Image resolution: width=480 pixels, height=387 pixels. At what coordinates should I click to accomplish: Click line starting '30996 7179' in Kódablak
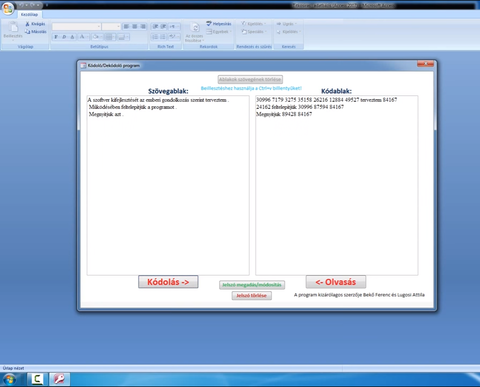[x=326, y=100]
